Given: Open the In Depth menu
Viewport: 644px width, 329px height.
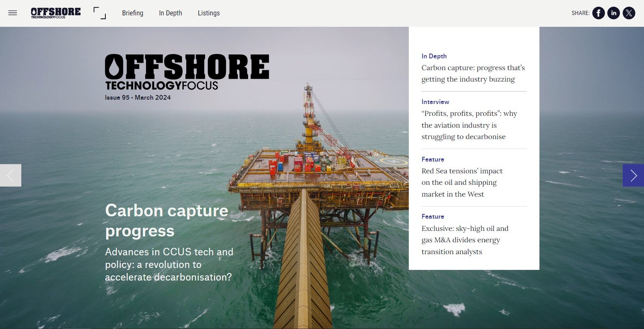Looking at the screenshot, I should [x=170, y=13].
